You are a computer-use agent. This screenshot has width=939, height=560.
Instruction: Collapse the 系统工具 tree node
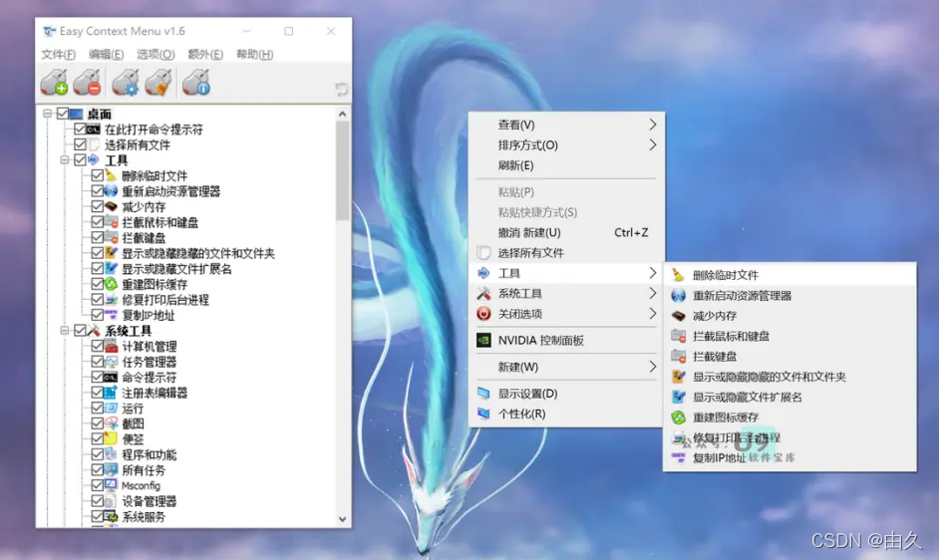point(65,331)
